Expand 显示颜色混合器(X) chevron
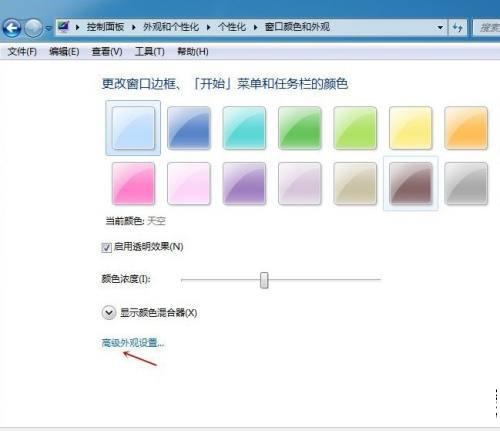 [109, 313]
